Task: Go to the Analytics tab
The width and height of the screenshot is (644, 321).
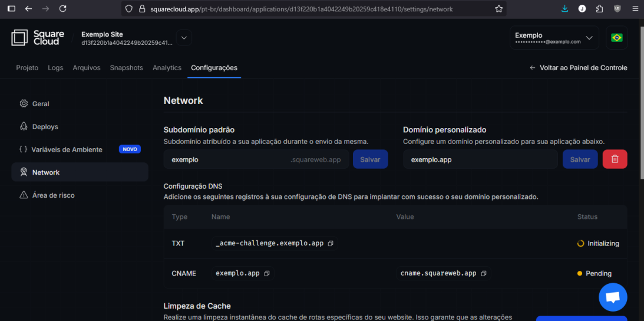Action: (x=167, y=68)
